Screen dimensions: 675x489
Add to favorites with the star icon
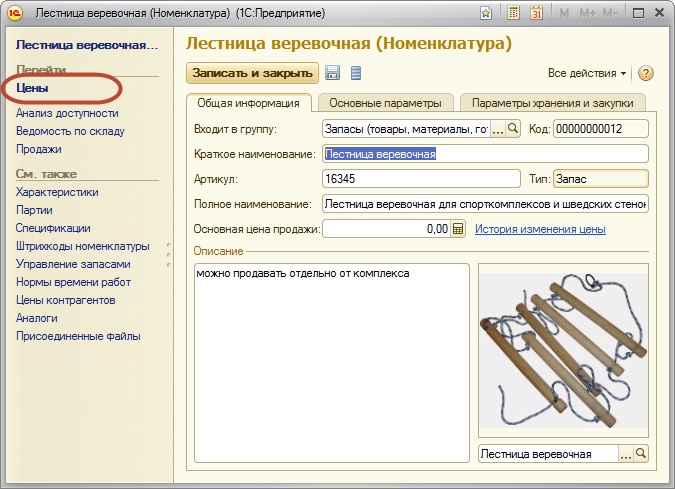click(x=485, y=13)
